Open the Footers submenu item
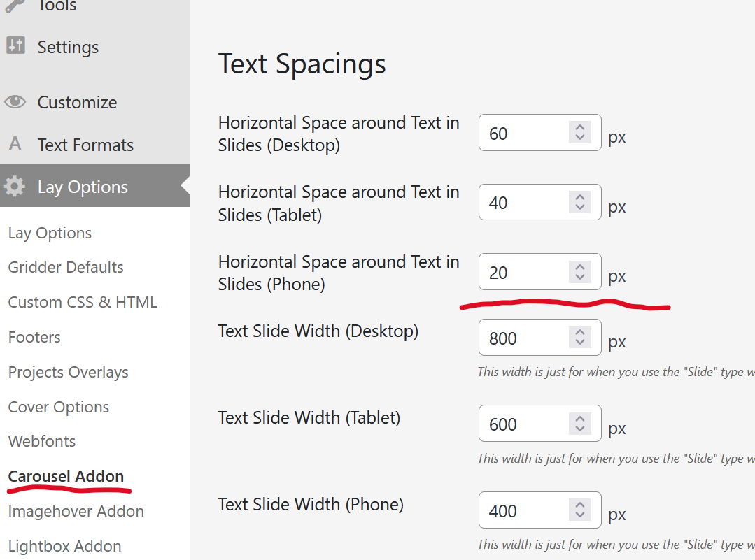This screenshot has width=755, height=560. (34, 337)
